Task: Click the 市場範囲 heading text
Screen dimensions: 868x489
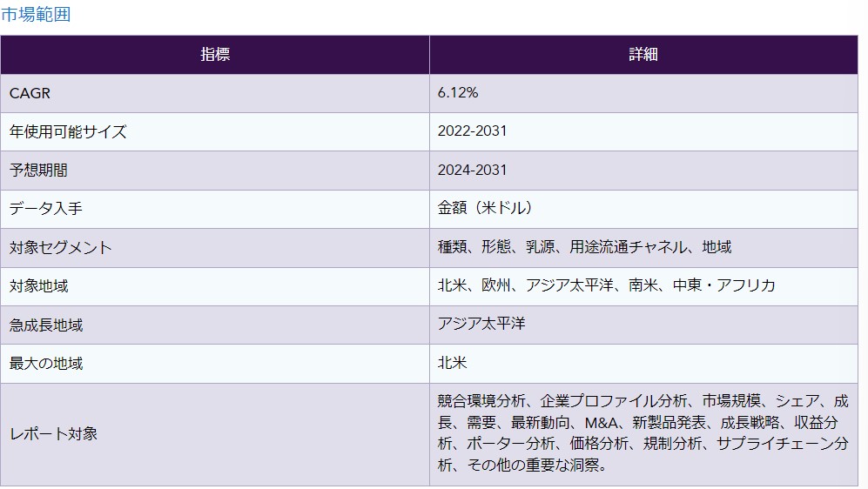Action: coord(36,14)
